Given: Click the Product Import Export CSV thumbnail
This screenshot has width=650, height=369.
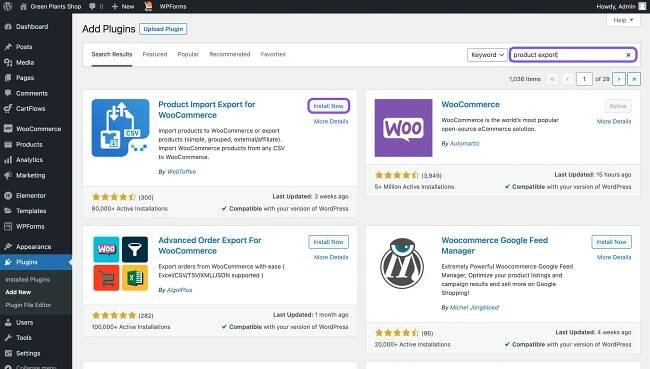Looking at the screenshot, I should pyautogui.click(x=120, y=128).
